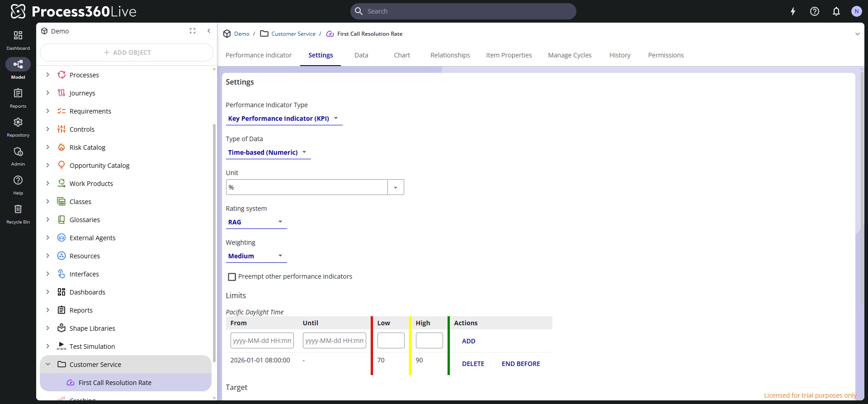The height and width of the screenshot is (404, 868).
Task: Expand the breadcrumb bar chevron at right
Action: 857,34
